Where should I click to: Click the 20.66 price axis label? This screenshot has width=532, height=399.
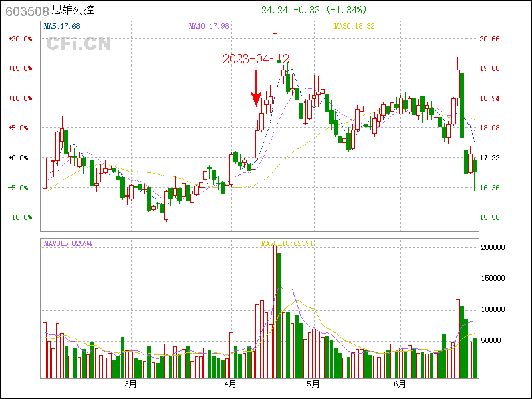(x=490, y=39)
